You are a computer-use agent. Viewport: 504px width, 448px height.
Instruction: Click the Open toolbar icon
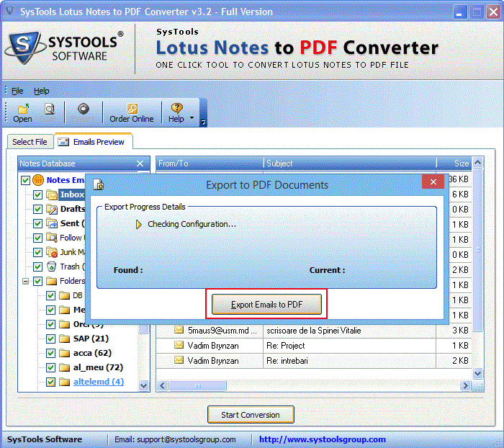(x=23, y=109)
